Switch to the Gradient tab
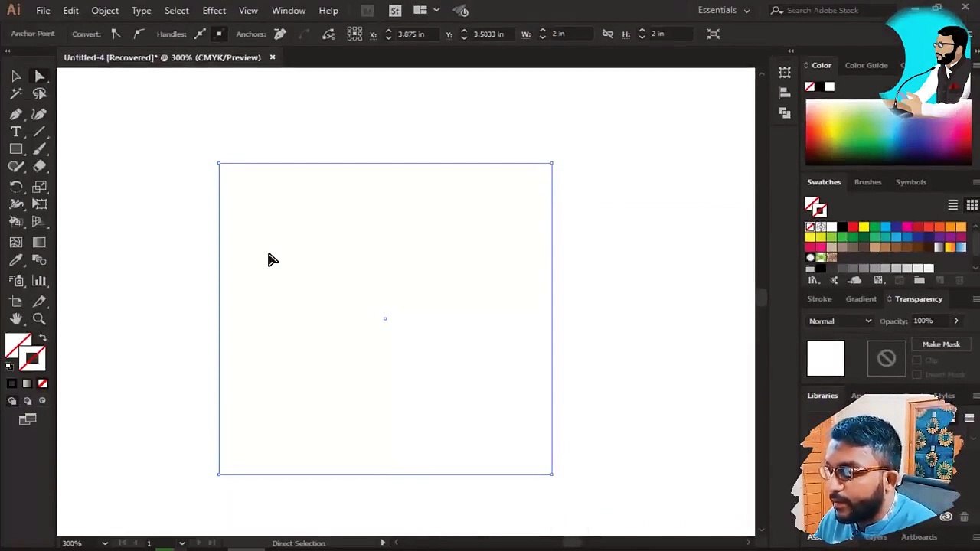 (x=861, y=299)
